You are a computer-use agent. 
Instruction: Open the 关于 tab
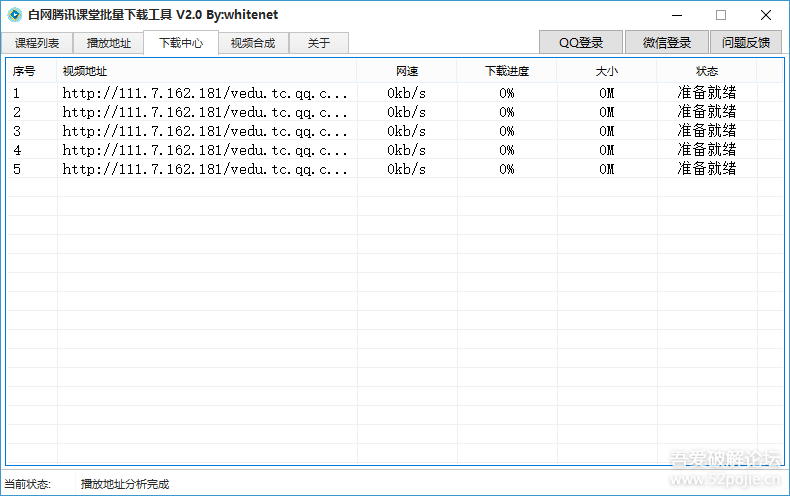pyautogui.click(x=318, y=43)
